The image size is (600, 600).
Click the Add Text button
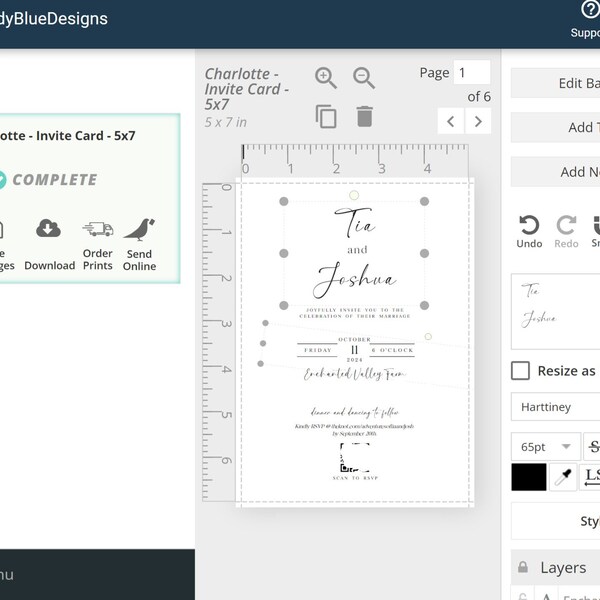pos(556,127)
